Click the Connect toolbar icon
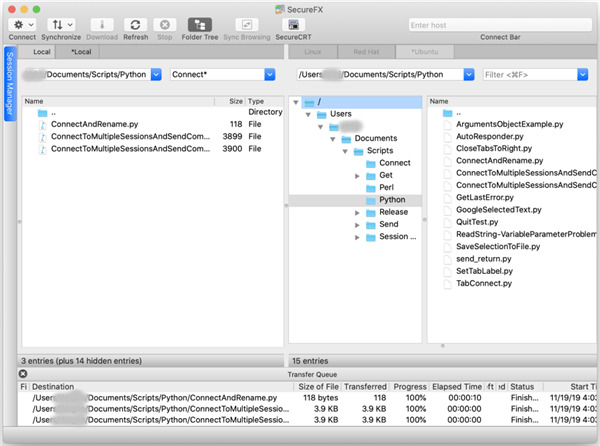 click(x=22, y=24)
